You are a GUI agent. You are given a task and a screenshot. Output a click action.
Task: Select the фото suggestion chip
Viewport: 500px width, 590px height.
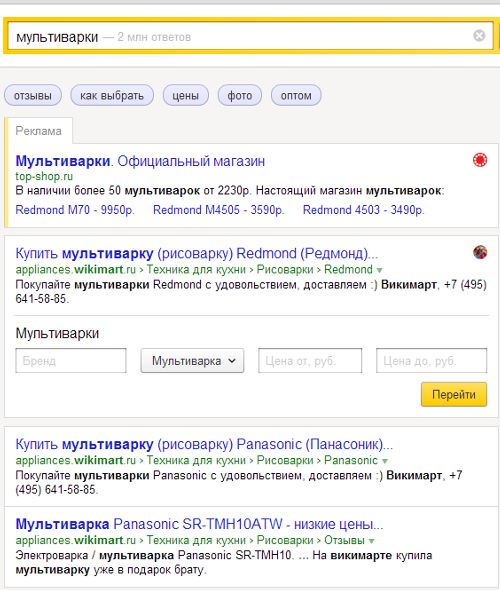[240, 96]
